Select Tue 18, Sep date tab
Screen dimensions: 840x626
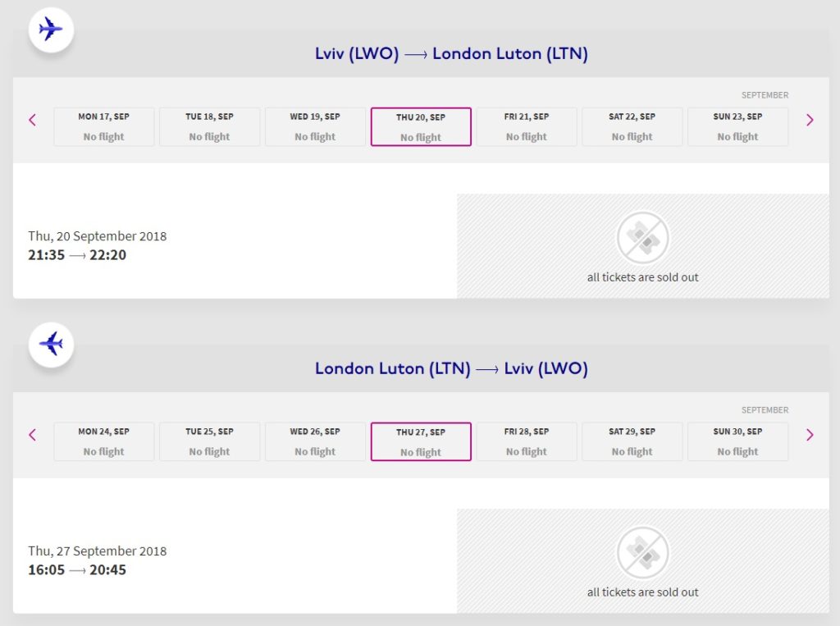(209, 127)
